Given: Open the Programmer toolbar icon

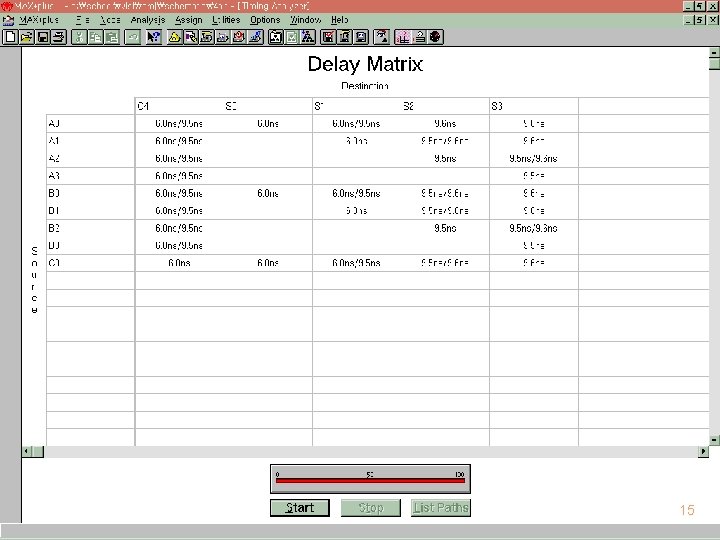Looking at the screenshot, I should click(255, 37).
